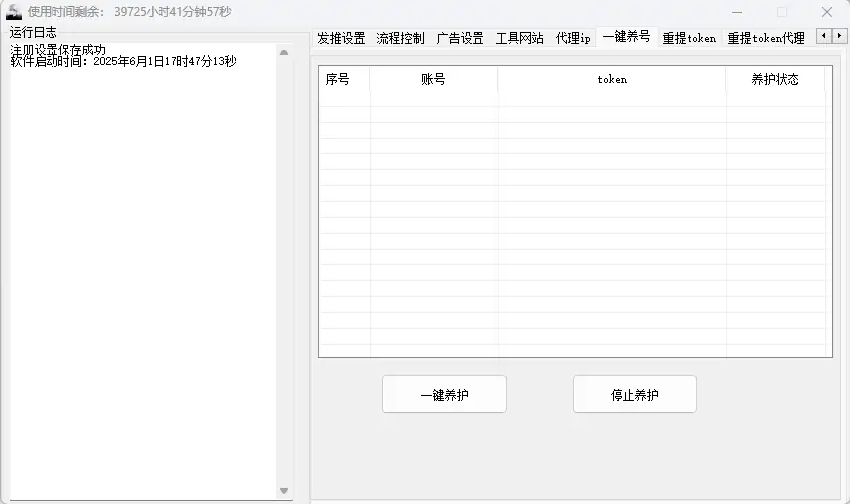Open the 广告设置 tab
This screenshot has height=504, width=850.
[x=461, y=38]
